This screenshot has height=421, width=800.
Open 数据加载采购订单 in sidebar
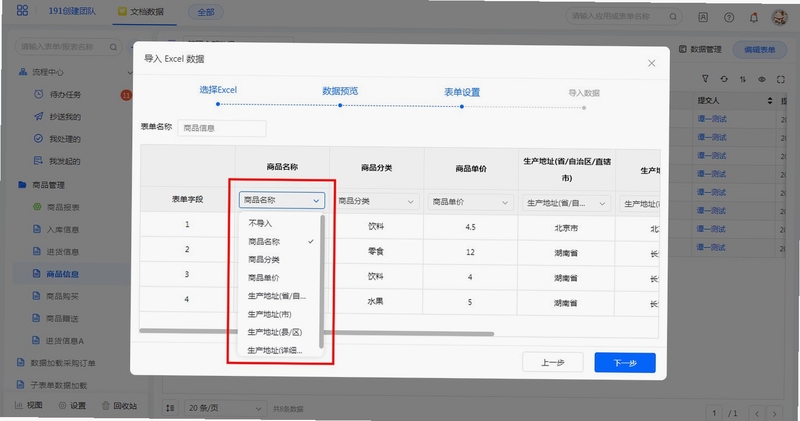pos(62,363)
